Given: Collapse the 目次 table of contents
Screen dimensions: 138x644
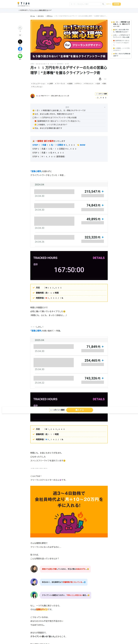Looking at the screenshot, I should pos(105,107).
